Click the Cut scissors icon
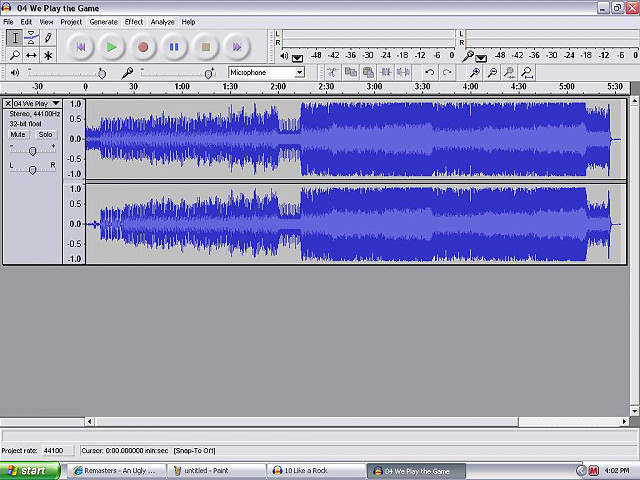640x480 pixels. coord(333,73)
